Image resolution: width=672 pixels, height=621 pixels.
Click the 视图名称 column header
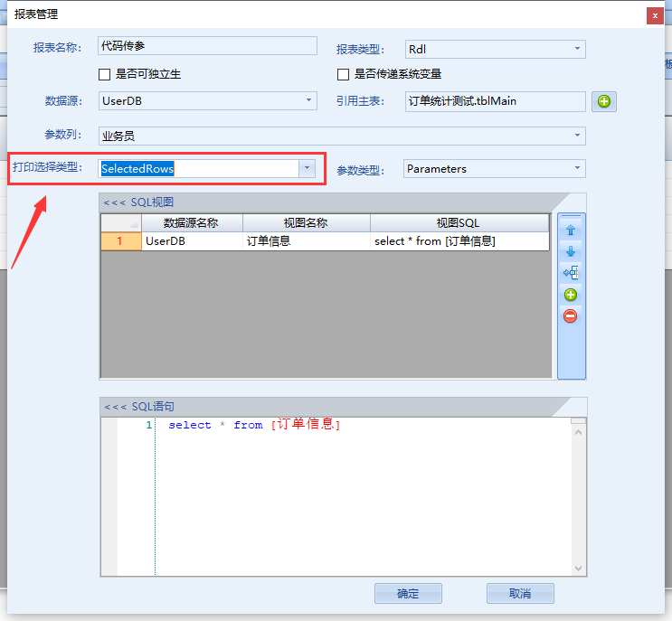pyautogui.click(x=307, y=223)
